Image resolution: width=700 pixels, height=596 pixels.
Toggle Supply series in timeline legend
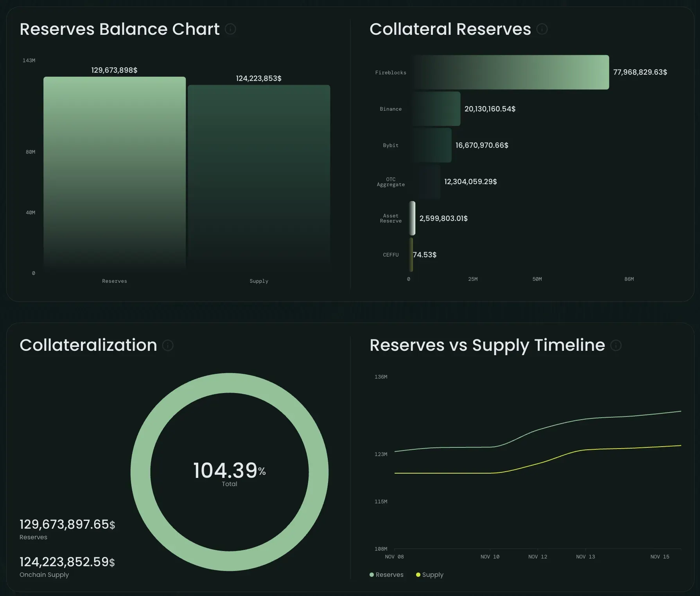coord(429,574)
